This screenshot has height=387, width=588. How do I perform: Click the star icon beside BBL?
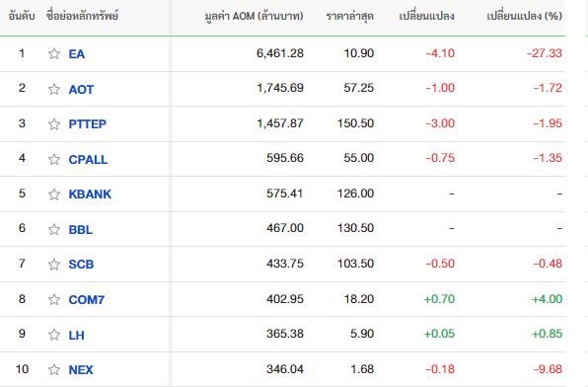coord(54,229)
